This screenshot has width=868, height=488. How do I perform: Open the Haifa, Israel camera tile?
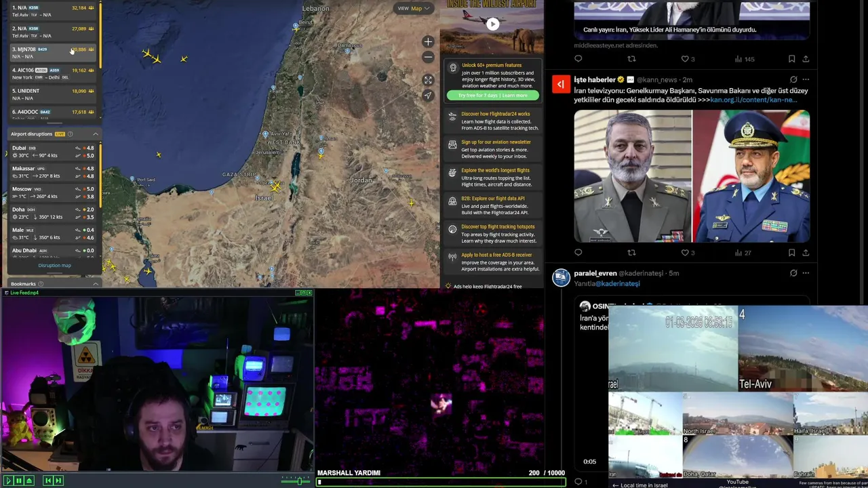[831, 413]
